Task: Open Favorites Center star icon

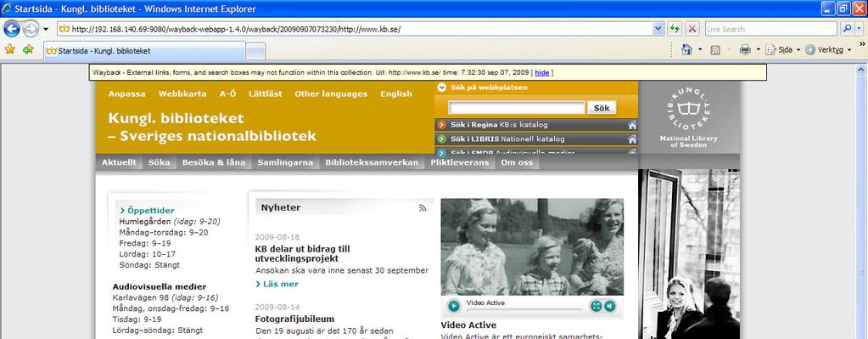Action: 10,50
